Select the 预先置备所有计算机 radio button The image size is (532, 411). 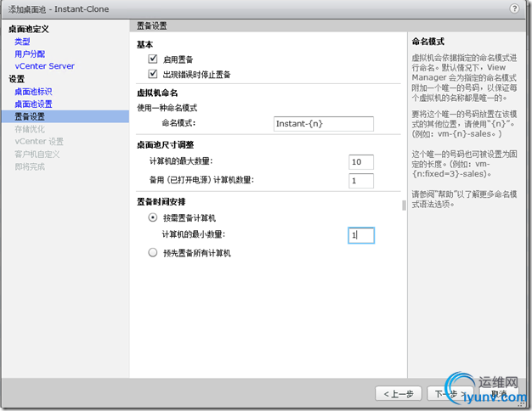pyautogui.click(x=153, y=253)
